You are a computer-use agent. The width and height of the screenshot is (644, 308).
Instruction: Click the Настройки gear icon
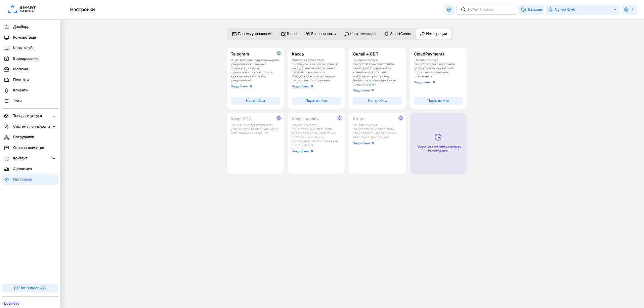coord(6,180)
